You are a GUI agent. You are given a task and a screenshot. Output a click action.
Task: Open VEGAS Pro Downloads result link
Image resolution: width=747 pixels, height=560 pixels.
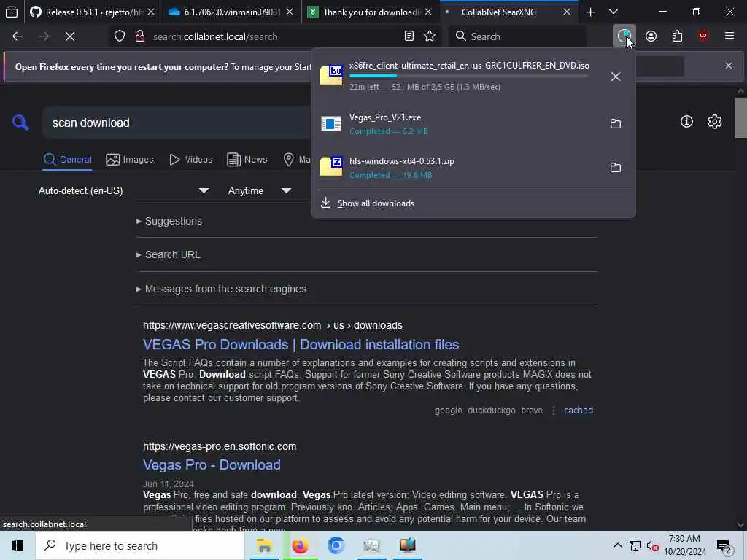click(x=301, y=344)
